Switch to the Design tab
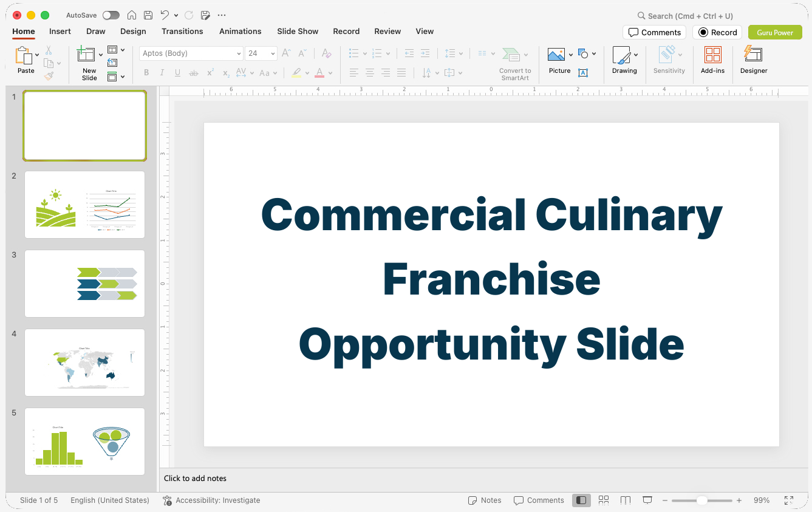Image resolution: width=812 pixels, height=512 pixels. click(133, 31)
